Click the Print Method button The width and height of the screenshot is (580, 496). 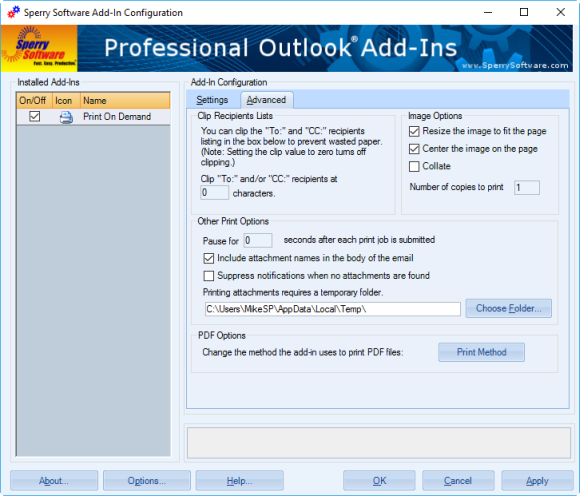[x=481, y=352]
